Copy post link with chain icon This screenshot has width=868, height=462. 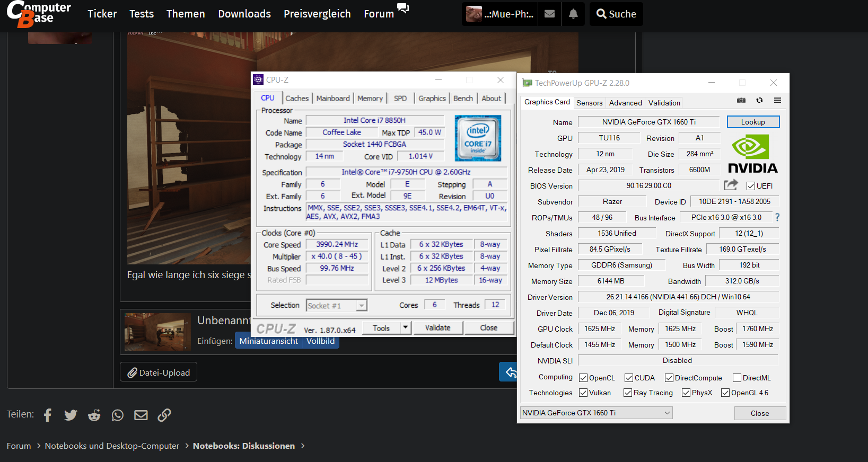164,415
